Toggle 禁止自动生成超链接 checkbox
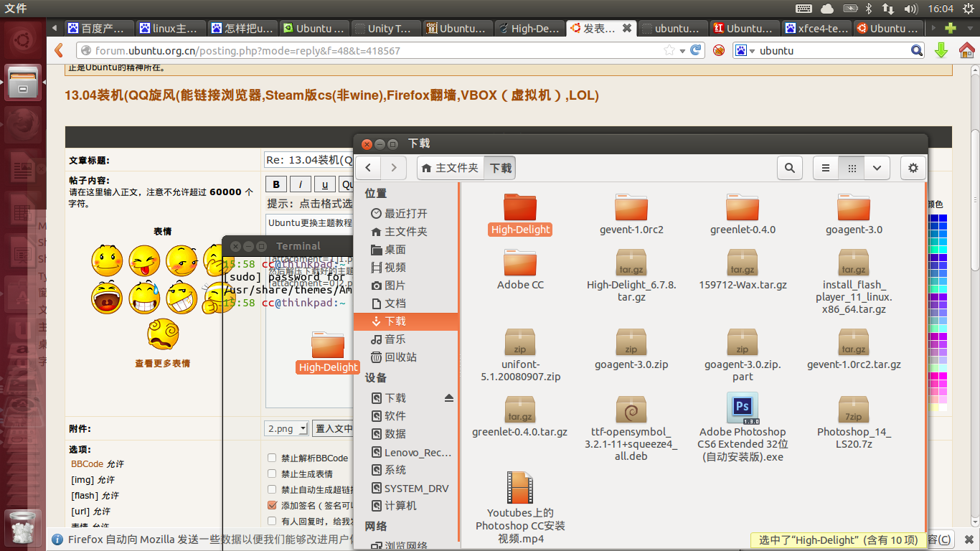 (x=272, y=489)
